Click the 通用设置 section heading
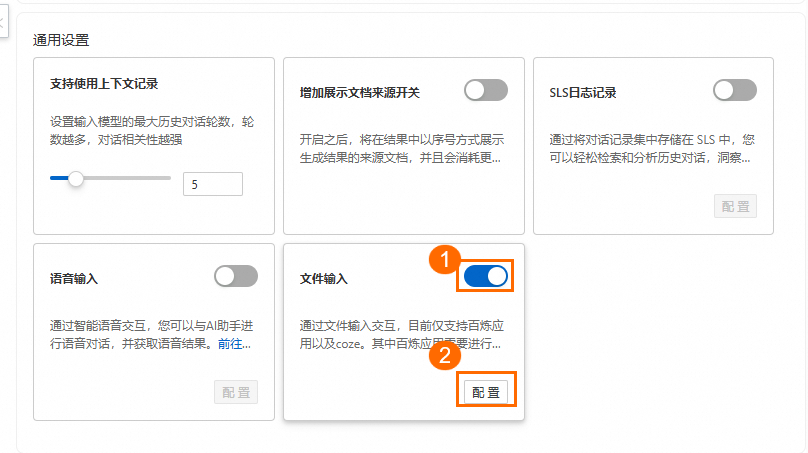Screen dimensions: 808x453 click(x=61, y=40)
